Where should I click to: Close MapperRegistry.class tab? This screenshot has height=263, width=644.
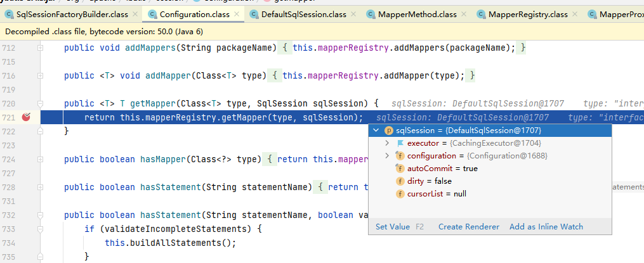[x=575, y=15]
